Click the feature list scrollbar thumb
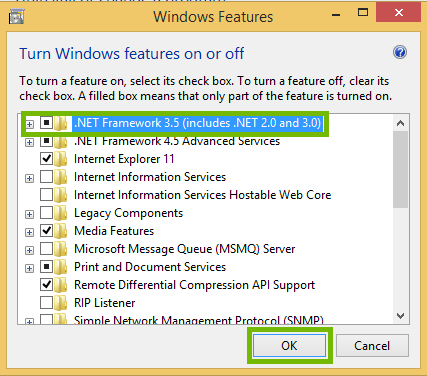The height and width of the screenshot is (376, 427). pos(400,169)
